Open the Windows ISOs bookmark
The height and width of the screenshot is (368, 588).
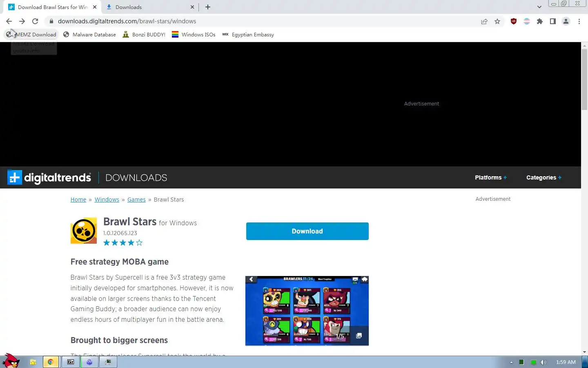pyautogui.click(x=194, y=35)
